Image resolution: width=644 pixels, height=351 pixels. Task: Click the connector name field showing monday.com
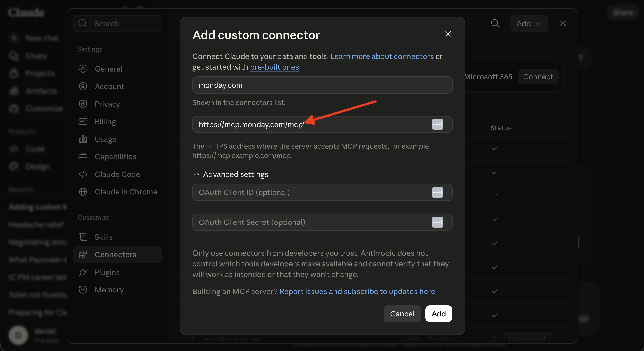point(322,85)
